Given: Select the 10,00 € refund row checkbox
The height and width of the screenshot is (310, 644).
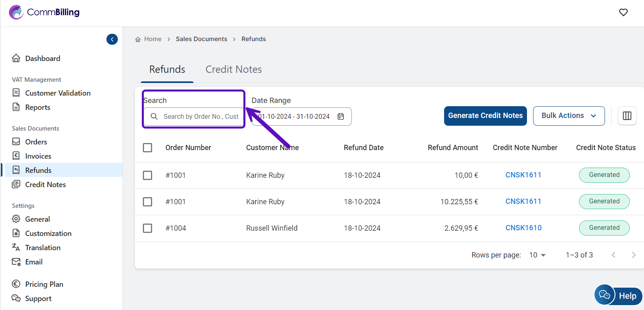Looking at the screenshot, I should point(147,175).
